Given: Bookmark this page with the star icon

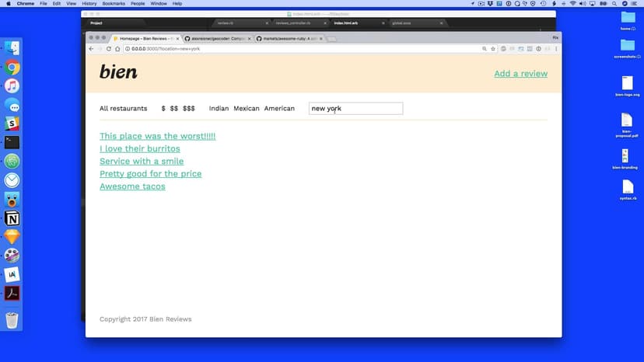Looking at the screenshot, I should (493, 49).
